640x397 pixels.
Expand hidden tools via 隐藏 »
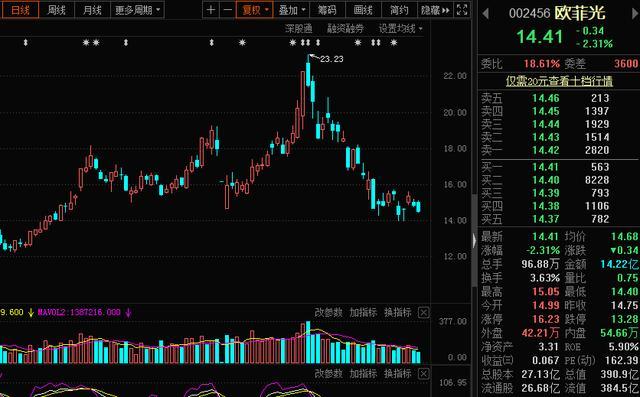coord(435,10)
